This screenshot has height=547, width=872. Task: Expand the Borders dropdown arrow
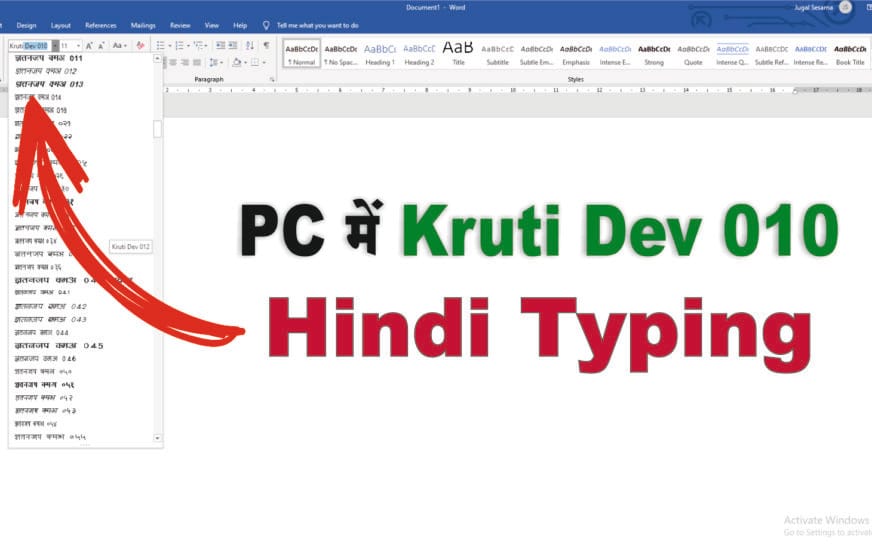[264, 62]
